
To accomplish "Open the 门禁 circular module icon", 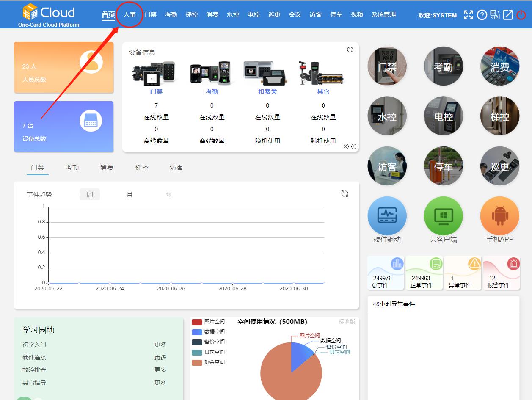I will point(387,66).
